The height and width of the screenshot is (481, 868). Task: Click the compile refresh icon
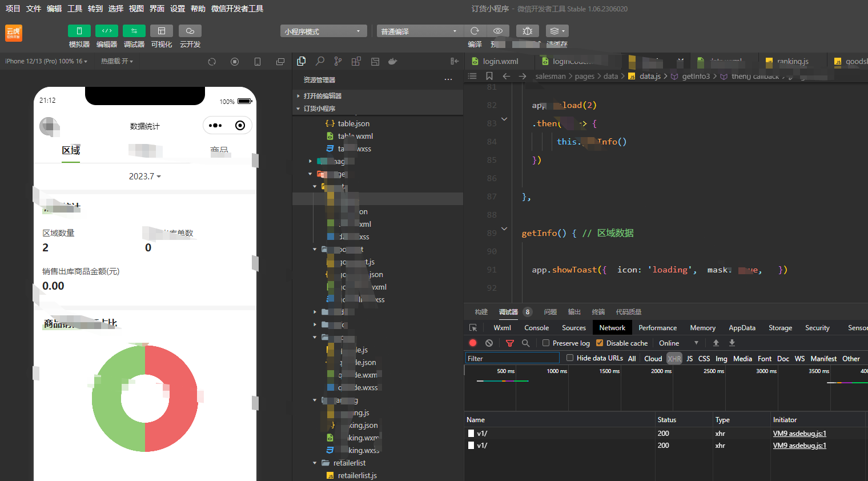point(475,31)
